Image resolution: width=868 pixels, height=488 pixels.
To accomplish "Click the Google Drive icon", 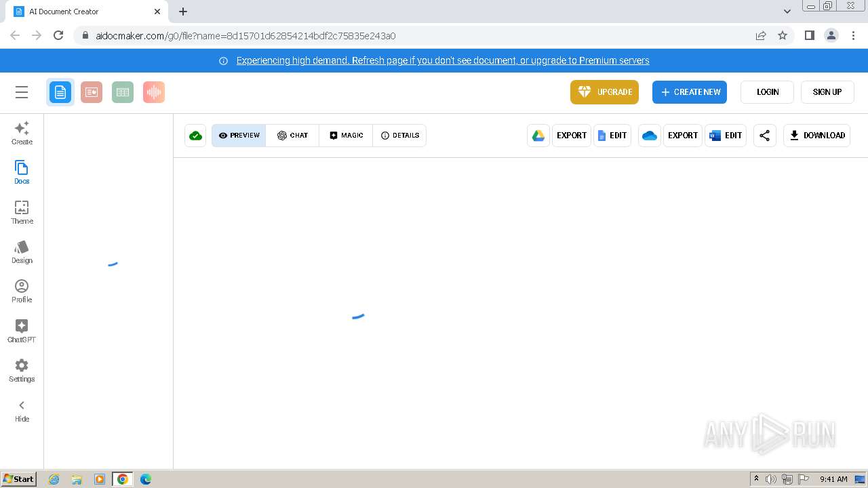I will point(538,136).
